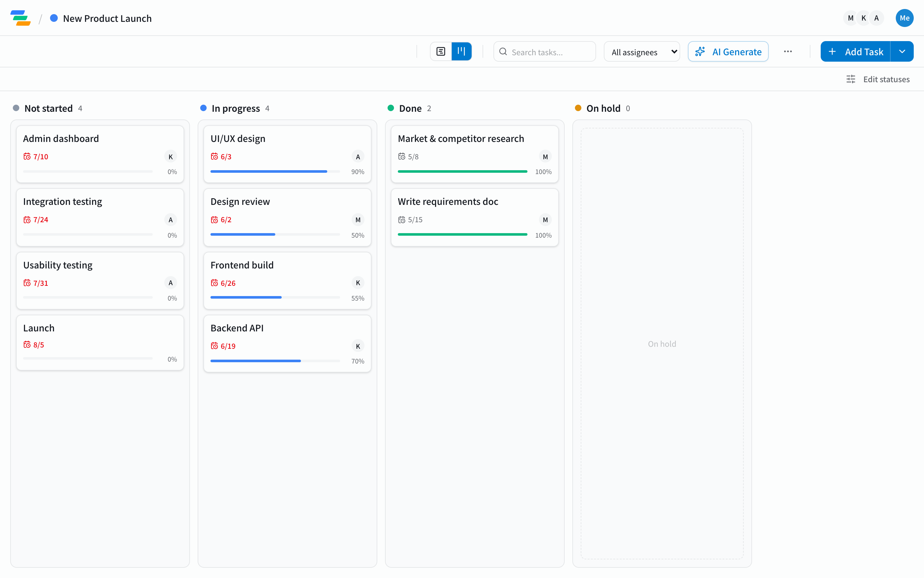Image resolution: width=924 pixels, height=578 pixels.
Task: Open the All assignees dropdown
Action: [x=642, y=52]
